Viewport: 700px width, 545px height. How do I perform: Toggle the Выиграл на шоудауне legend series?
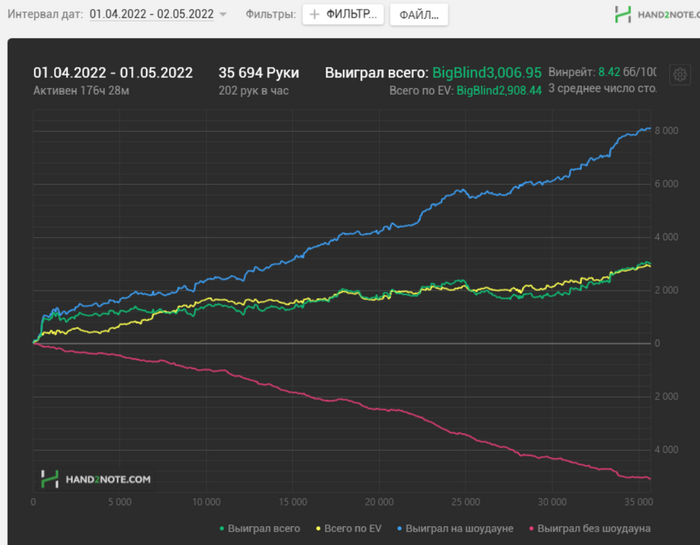click(x=455, y=528)
